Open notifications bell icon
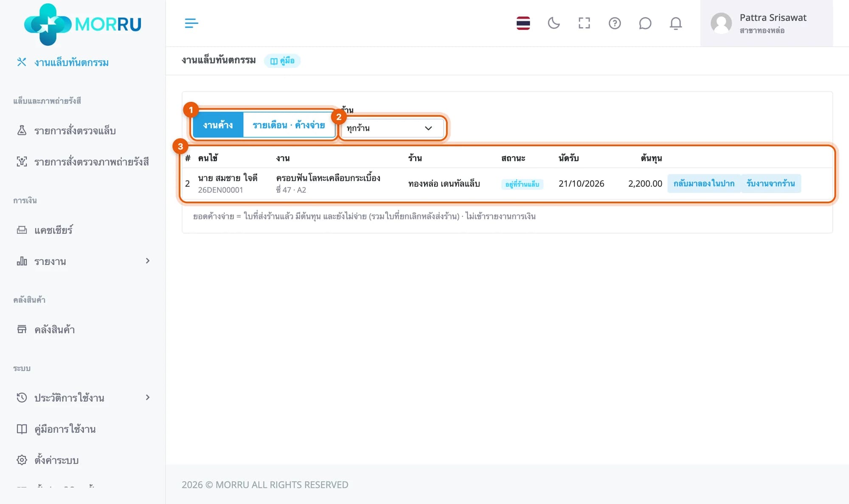Screen dimensions: 849x504 (x=676, y=23)
